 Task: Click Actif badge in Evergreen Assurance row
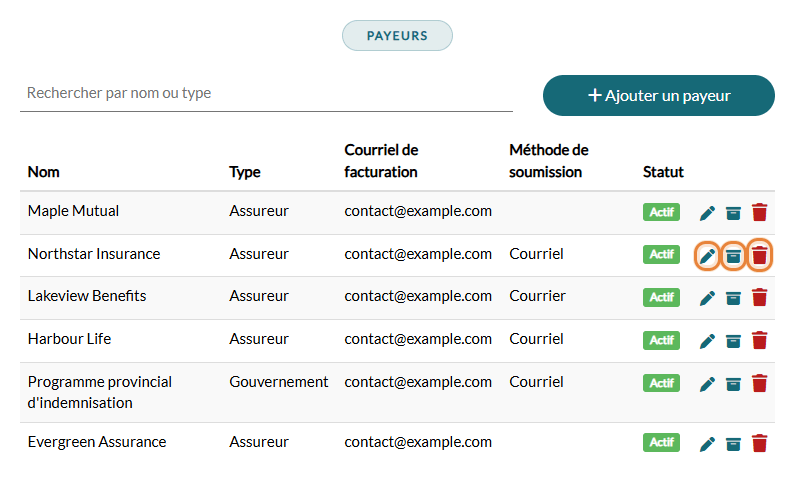tap(661, 442)
